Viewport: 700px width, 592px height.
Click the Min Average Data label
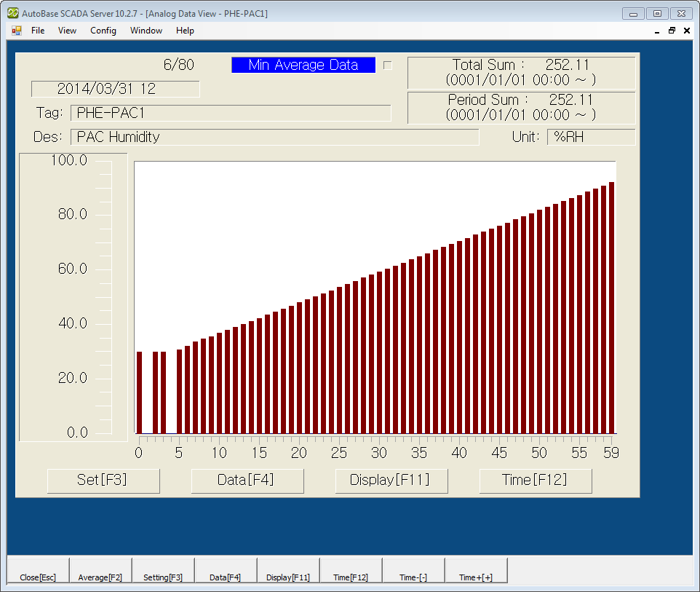pos(303,65)
